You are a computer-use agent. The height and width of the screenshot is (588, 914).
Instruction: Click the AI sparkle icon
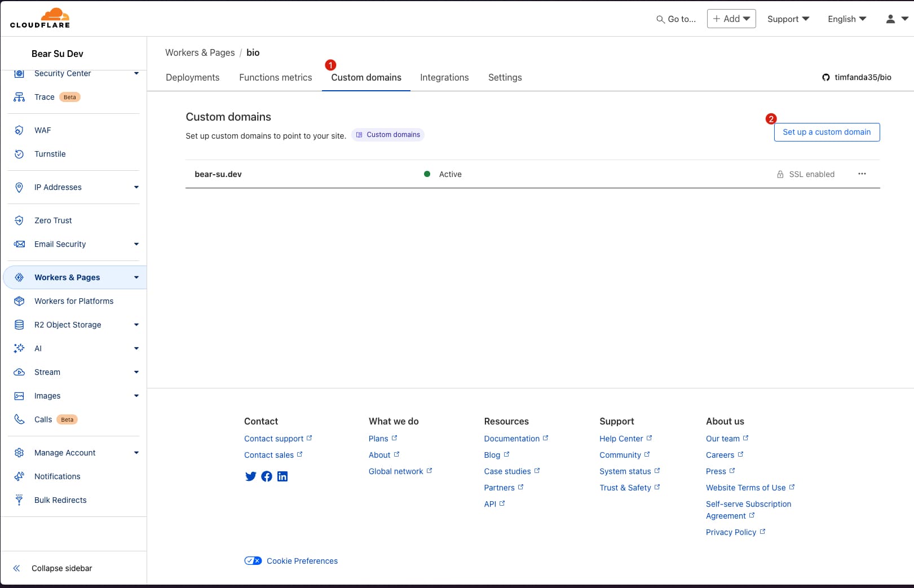click(19, 348)
